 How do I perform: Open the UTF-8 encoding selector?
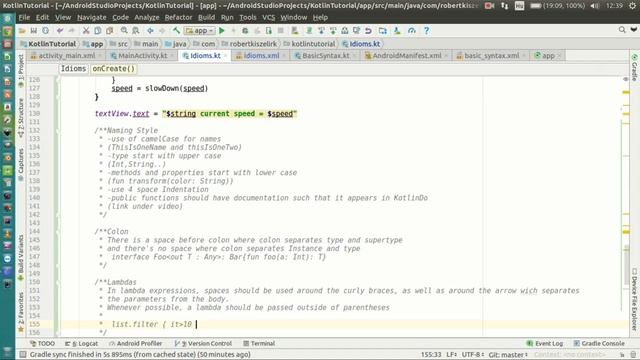click(x=473, y=354)
